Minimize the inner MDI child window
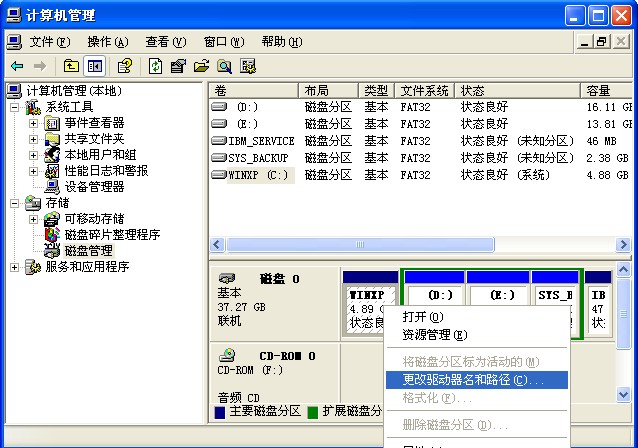 point(585,42)
